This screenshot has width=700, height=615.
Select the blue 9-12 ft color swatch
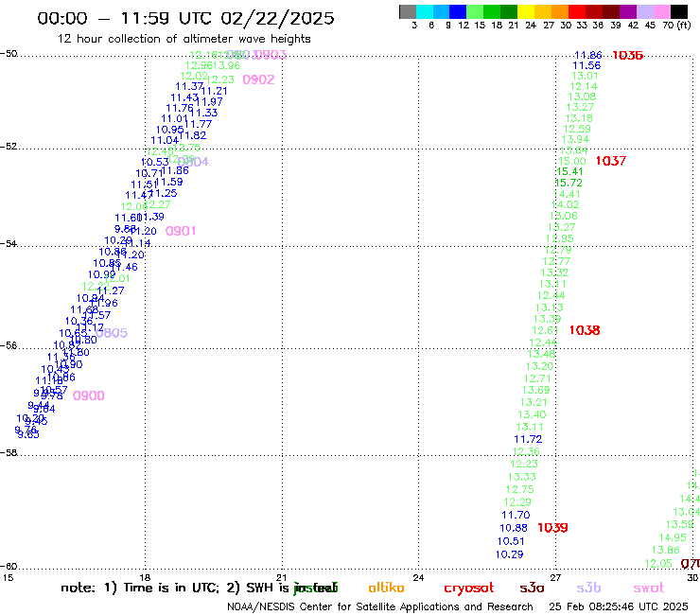pyautogui.click(x=458, y=11)
